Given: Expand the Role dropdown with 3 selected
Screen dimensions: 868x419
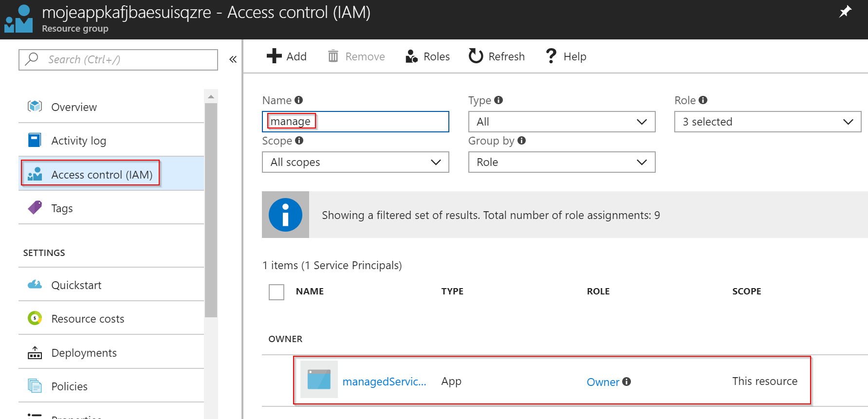Looking at the screenshot, I should [x=768, y=122].
